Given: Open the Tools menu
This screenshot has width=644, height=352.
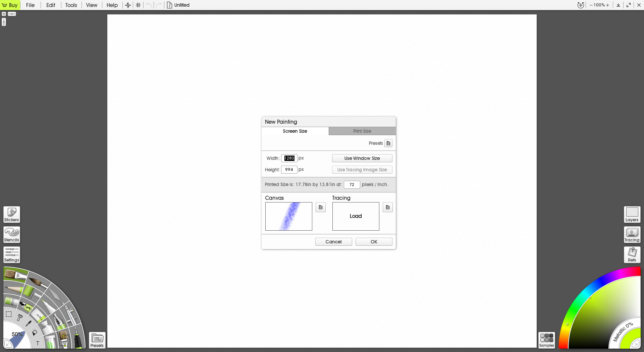Looking at the screenshot, I should 71,5.
